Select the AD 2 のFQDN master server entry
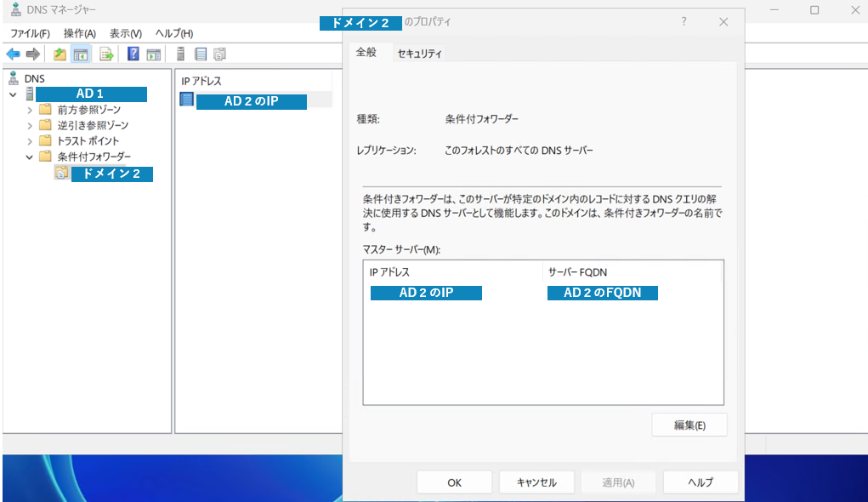The height and width of the screenshot is (502, 868). click(x=602, y=292)
